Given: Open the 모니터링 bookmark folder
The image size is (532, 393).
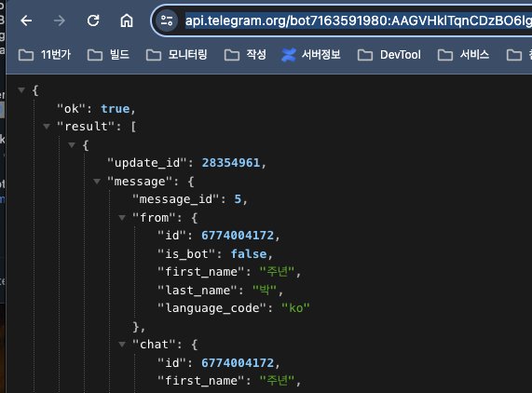Looking at the screenshot, I should point(177,55).
